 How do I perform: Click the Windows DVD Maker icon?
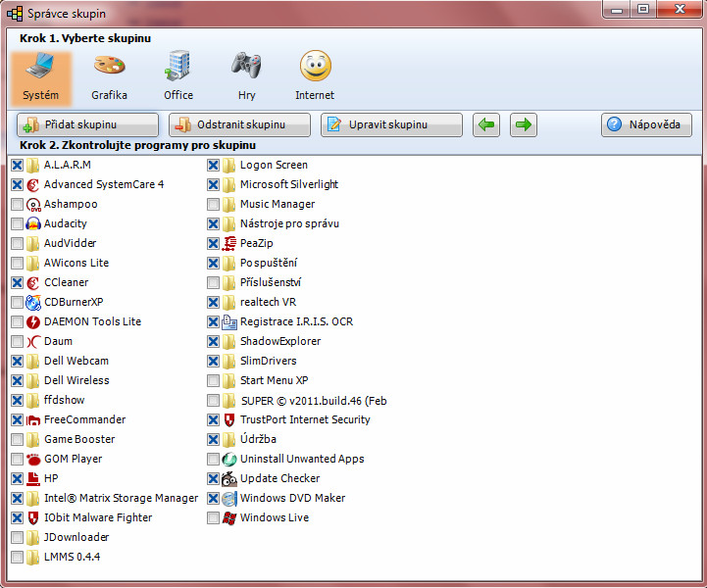[x=229, y=499]
